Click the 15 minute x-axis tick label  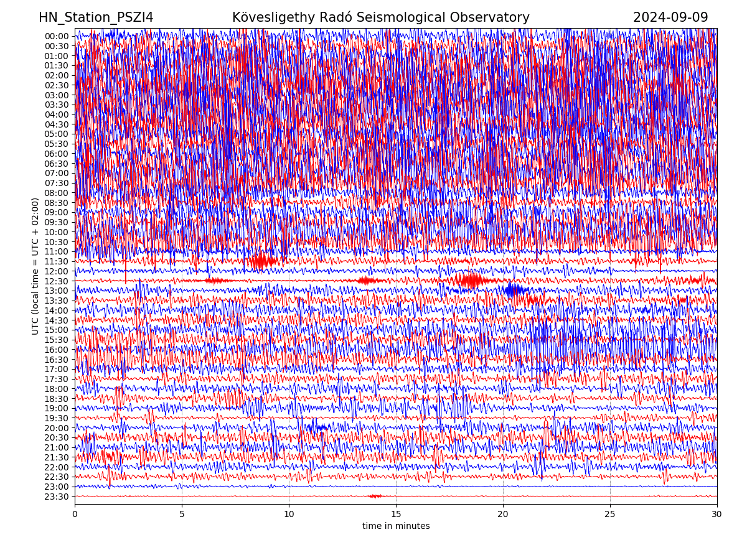(396, 515)
